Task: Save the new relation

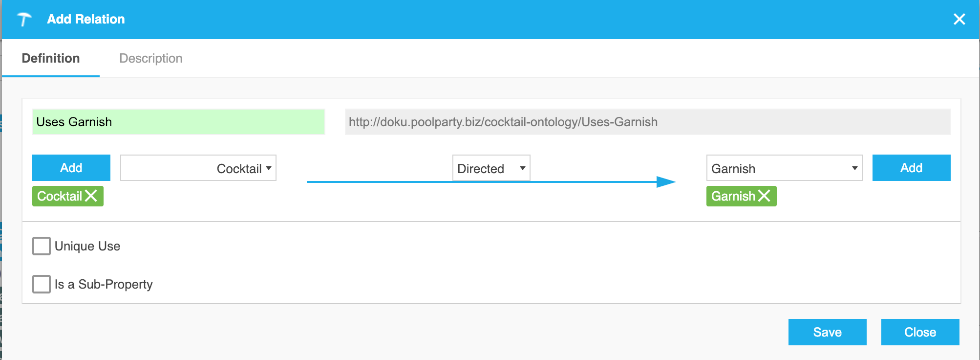Action: 827,332
